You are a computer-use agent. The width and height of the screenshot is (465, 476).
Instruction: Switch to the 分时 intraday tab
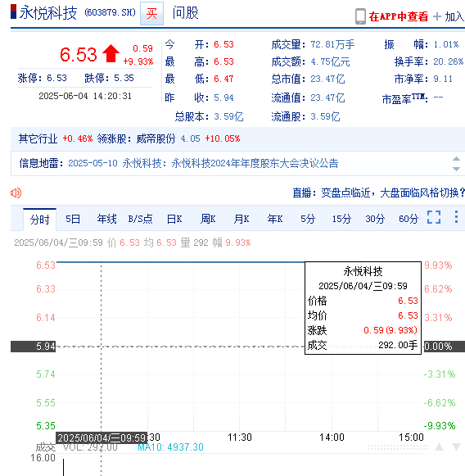click(x=40, y=220)
